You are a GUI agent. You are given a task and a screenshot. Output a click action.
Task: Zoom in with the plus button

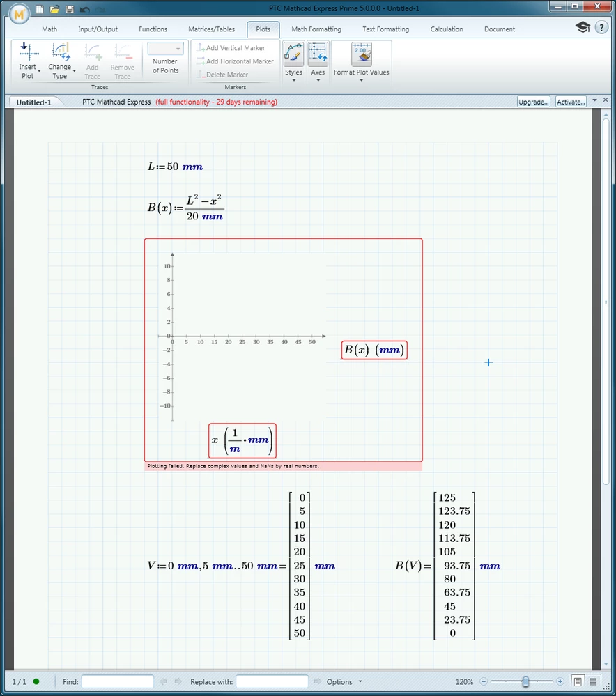(560, 681)
